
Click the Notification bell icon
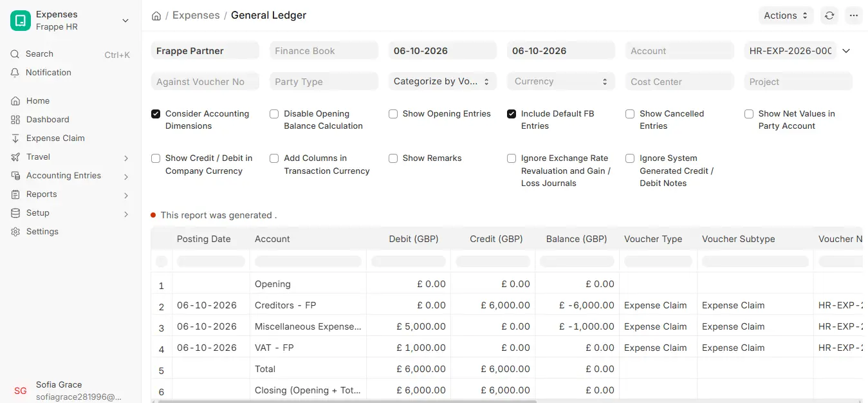point(15,73)
